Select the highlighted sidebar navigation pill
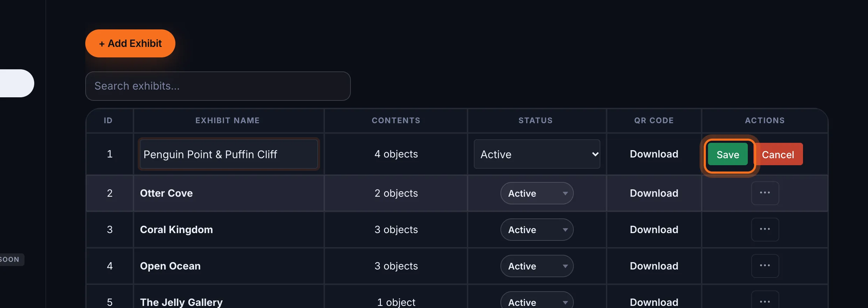868x308 pixels. click(x=17, y=83)
